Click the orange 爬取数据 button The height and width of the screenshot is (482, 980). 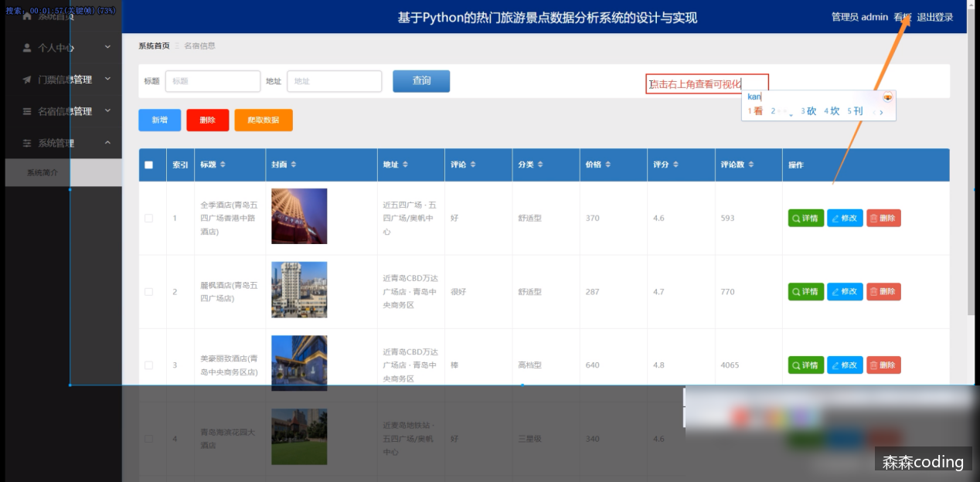pos(264,120)
